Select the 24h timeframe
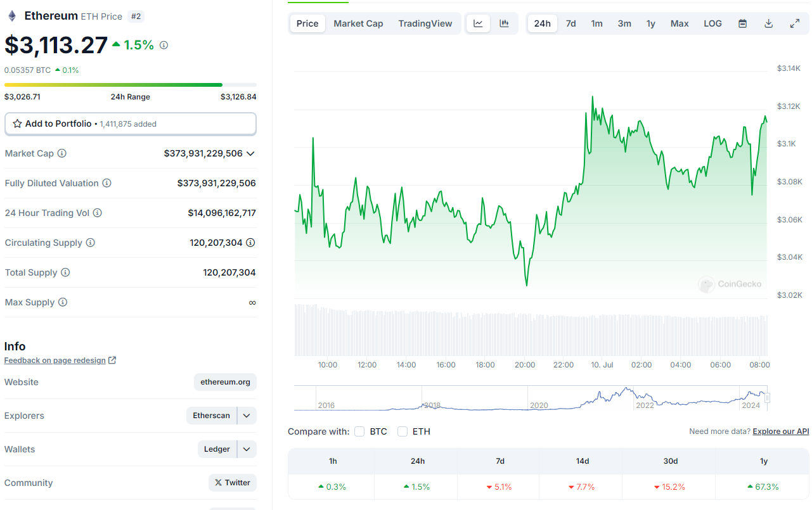This screenshot has width=812, height=510. pos(542,23)
